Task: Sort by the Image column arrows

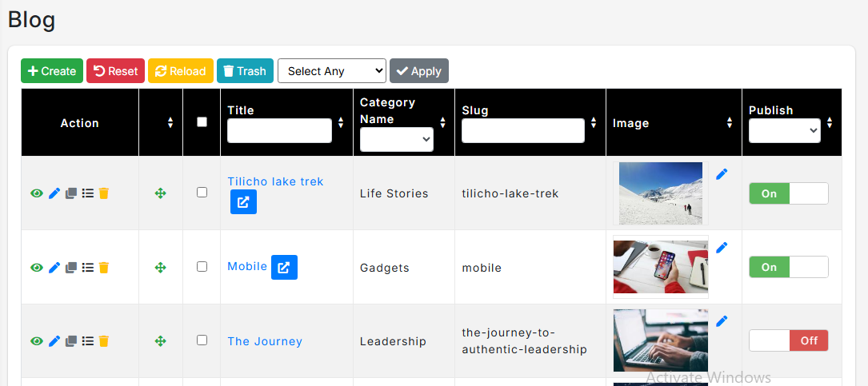Action: (x=730, y=123)
